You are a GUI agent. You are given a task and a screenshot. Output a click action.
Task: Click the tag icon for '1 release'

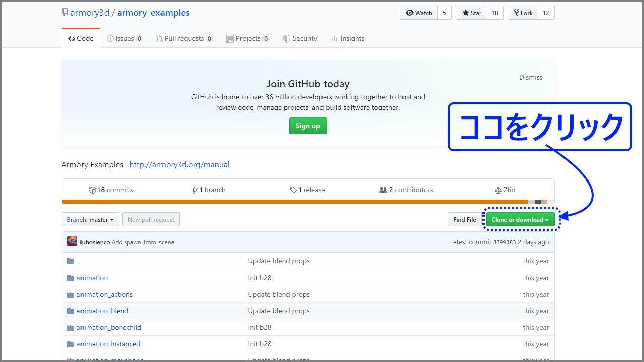293,190
